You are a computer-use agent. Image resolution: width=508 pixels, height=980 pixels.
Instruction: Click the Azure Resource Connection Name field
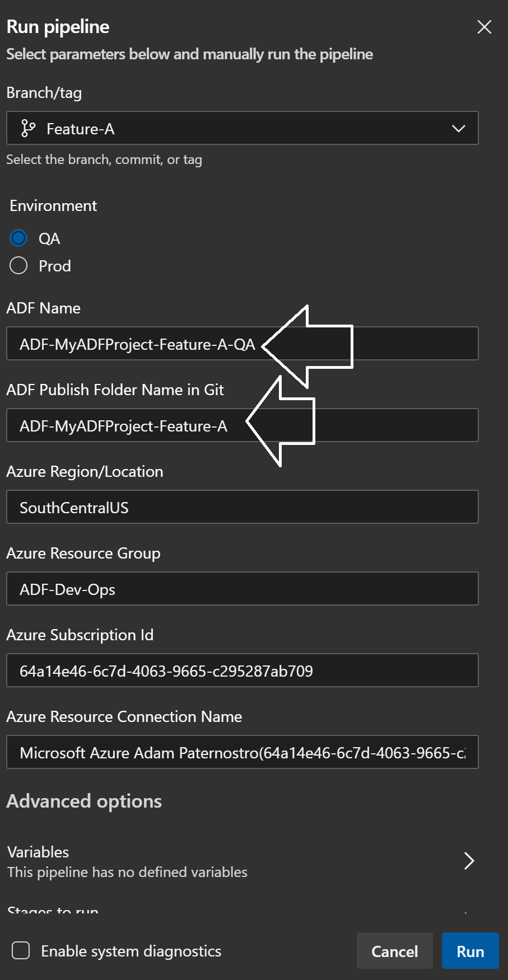[242, 752]
